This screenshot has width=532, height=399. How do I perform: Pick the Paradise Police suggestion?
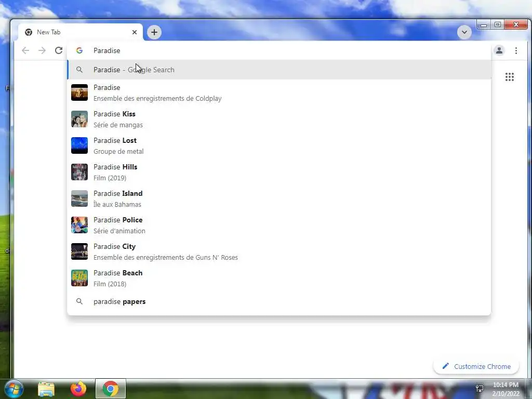[279, 225]
